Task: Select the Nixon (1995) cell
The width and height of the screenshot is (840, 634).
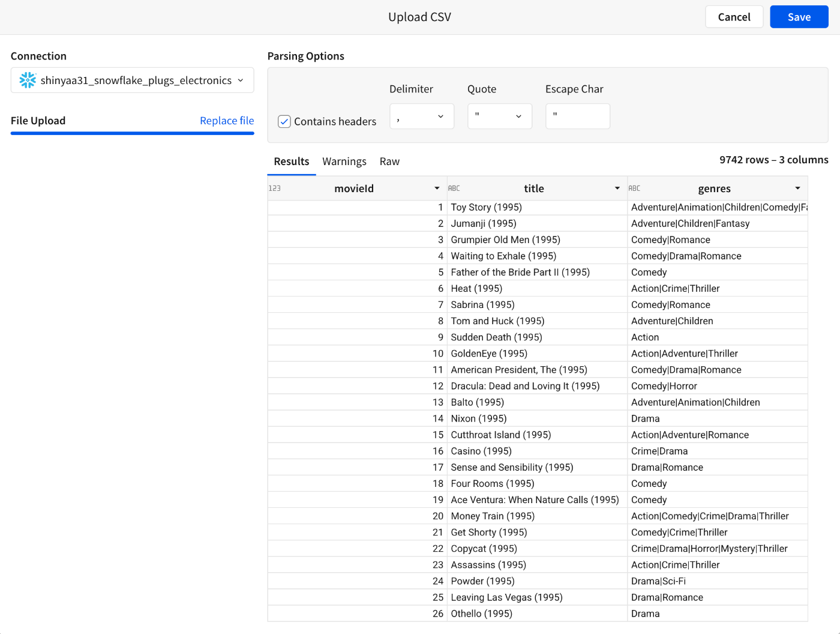Action: click(x=537, y=418)
